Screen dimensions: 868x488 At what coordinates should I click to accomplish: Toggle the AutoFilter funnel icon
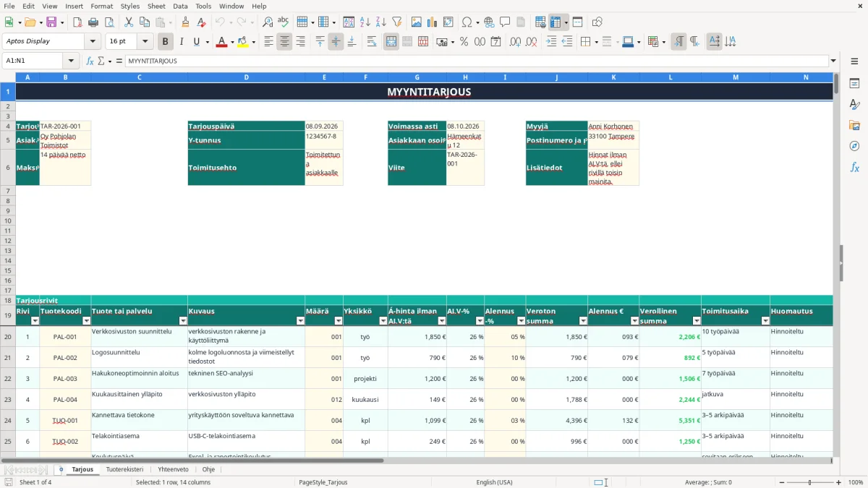coord(397,22)
